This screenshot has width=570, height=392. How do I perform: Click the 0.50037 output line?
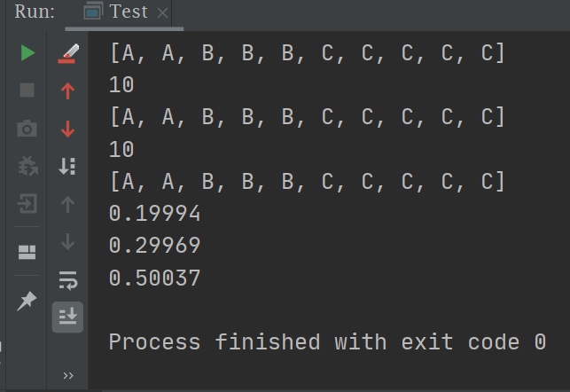click(155, 278)
